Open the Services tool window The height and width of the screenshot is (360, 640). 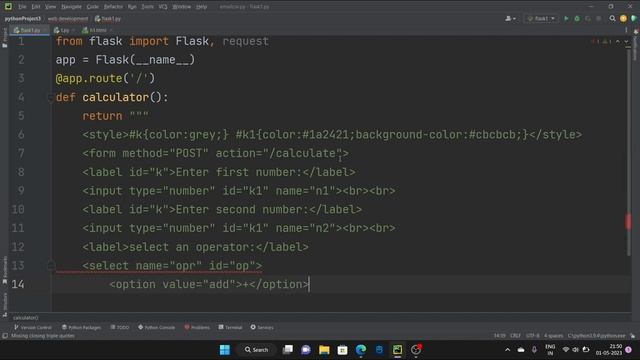click(262, 327)
